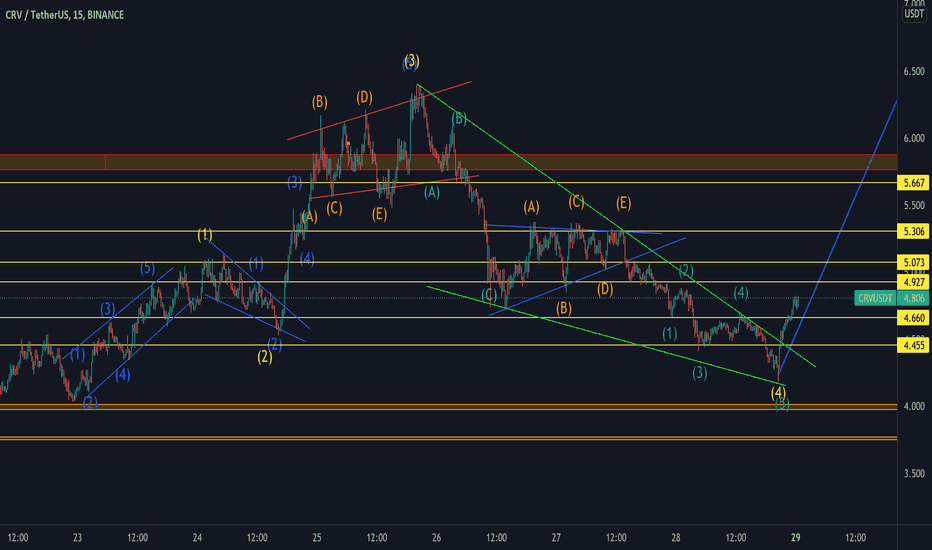Select the steep blue projection line
The height and width of the screenshot is (550, 932).
pos(838,237)
